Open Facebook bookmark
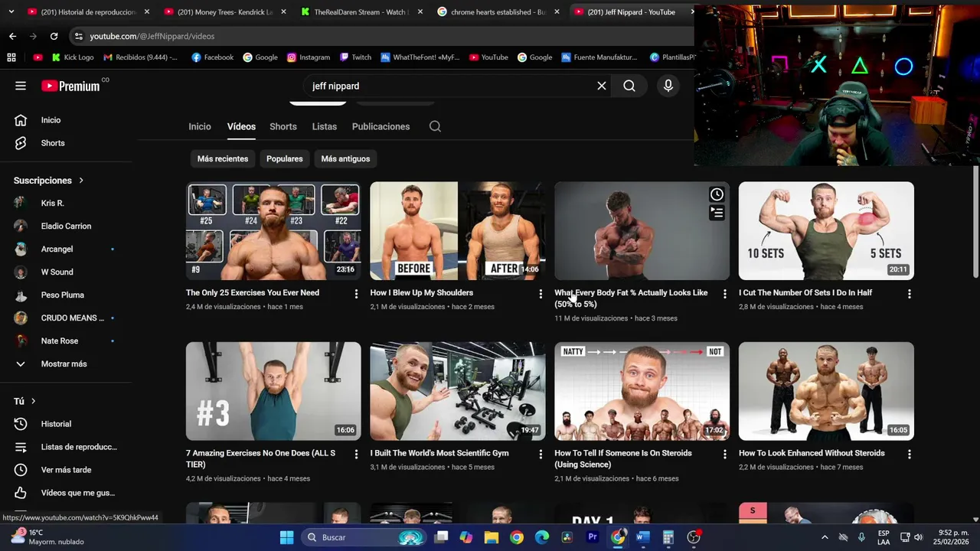980x551 pixels. click(212, 57)
